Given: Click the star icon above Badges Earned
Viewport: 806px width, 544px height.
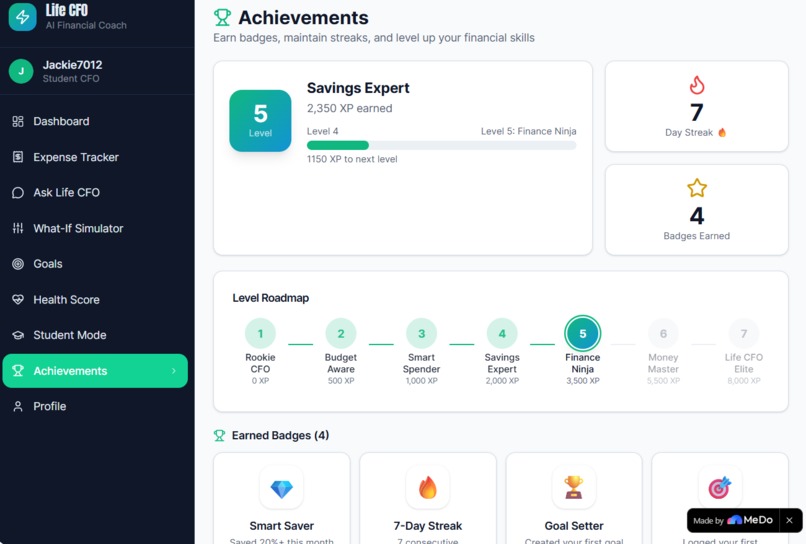Looking at the screenshot, I should click(x=697, y=188).
